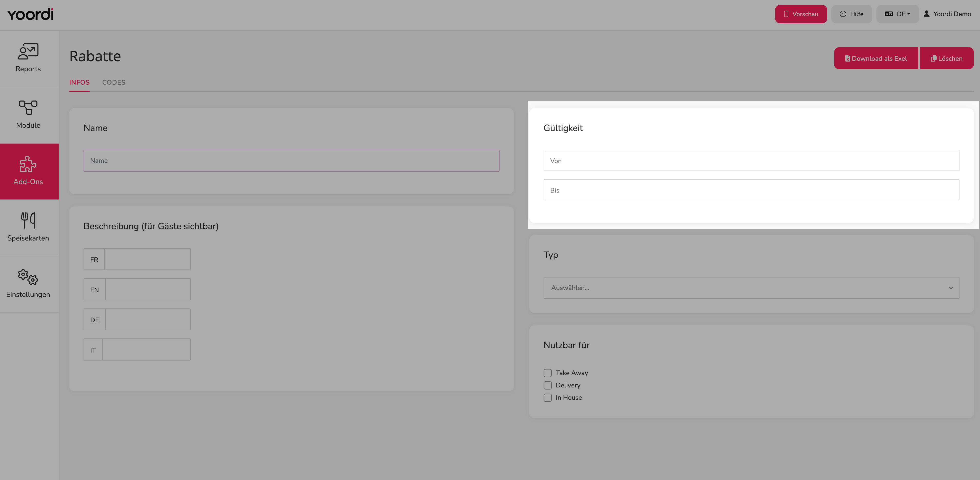Select the Add-Ons puzzle icon

[x=28, y=164]
